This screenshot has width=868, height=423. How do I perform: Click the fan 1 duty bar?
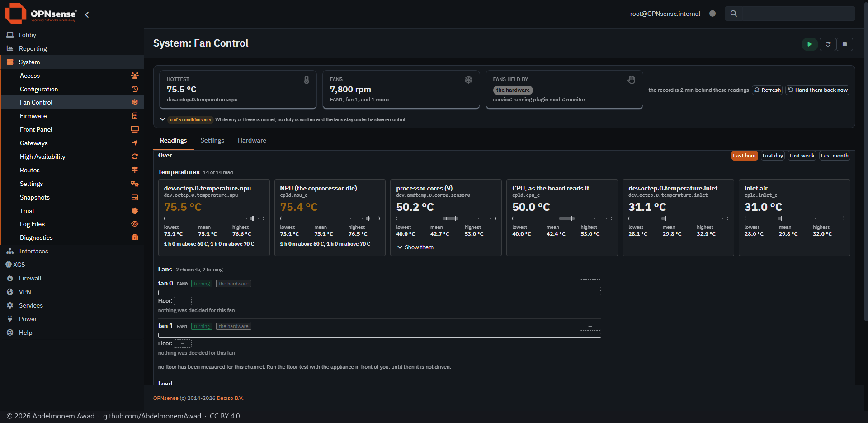(379, 335)
